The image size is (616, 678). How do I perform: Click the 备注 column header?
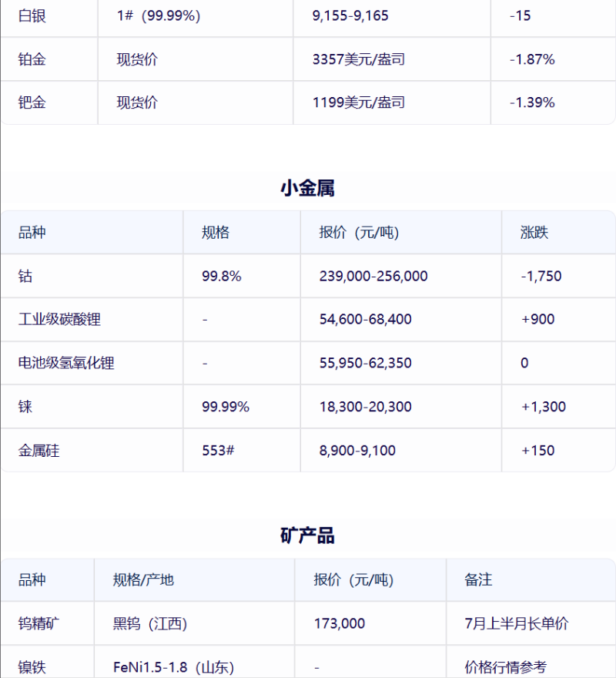pyautogui.click(x=478, y=579)
